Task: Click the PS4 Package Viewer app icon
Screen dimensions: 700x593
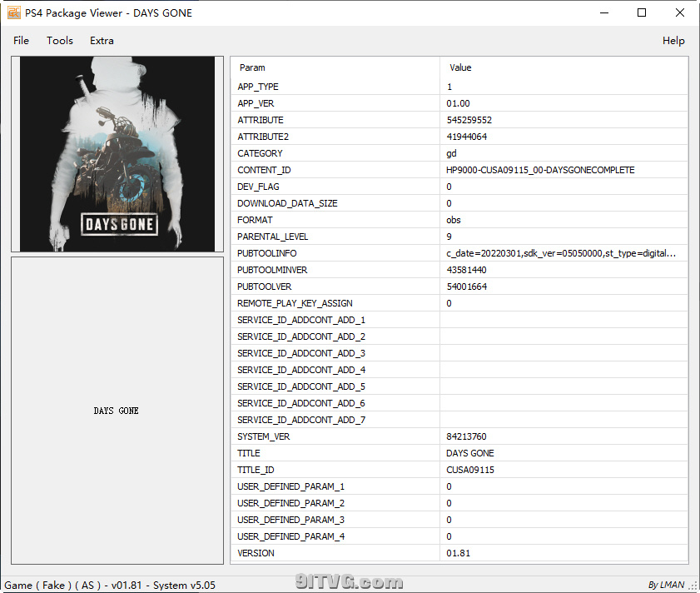Action: (x=14, y=12)
